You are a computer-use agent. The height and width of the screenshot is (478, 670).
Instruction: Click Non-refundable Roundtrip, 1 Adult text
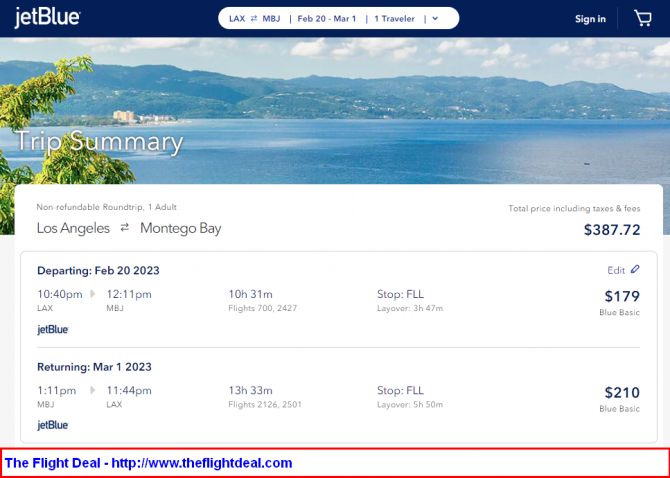[x=106, y=207]
